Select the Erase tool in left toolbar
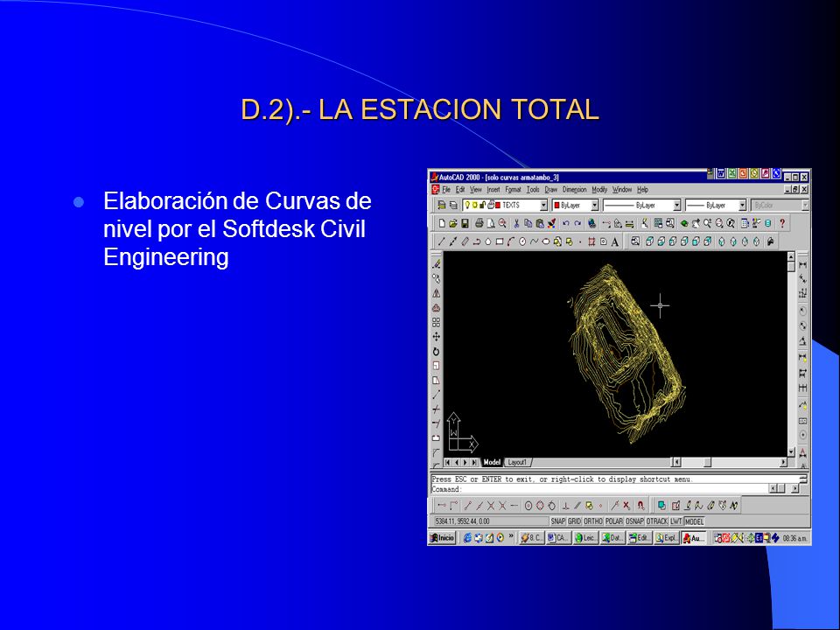This screenshot has width=840, height=630. (436, 264)
